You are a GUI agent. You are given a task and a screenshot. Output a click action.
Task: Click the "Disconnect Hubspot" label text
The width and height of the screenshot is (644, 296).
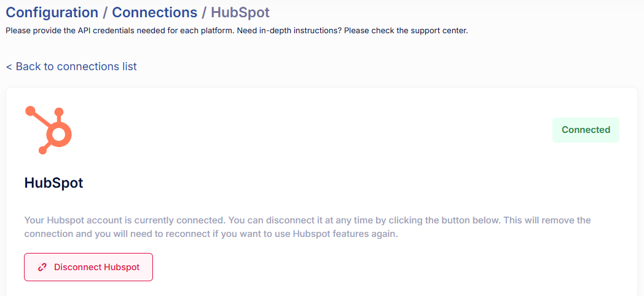tap(96, 267)
